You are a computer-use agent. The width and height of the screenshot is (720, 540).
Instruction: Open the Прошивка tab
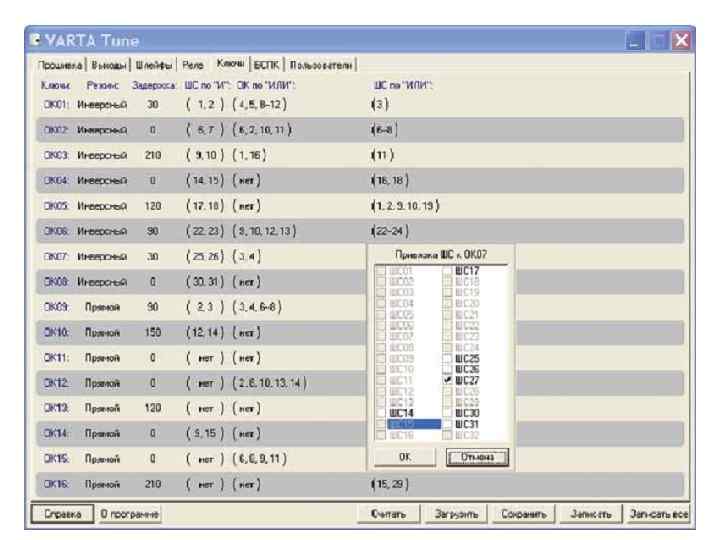pyautogui.click(x=60, y=65)
